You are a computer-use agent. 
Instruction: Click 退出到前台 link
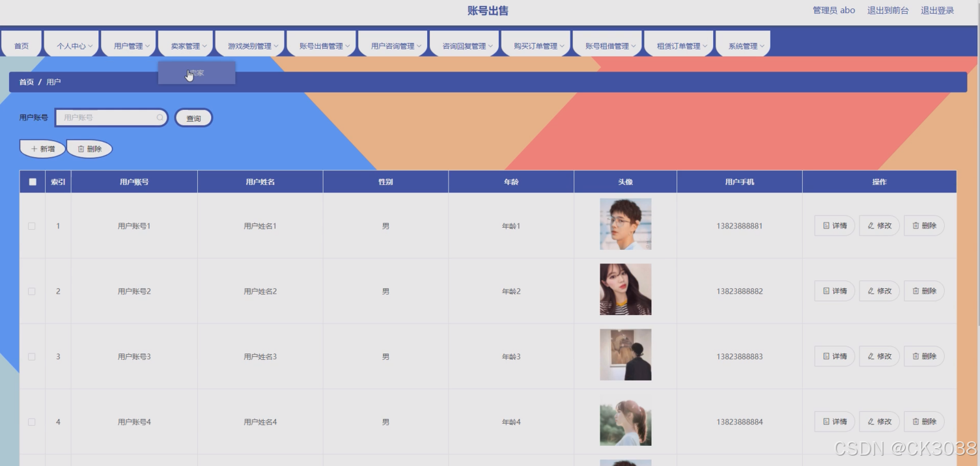pyautogui.click(x=888, y=10)
